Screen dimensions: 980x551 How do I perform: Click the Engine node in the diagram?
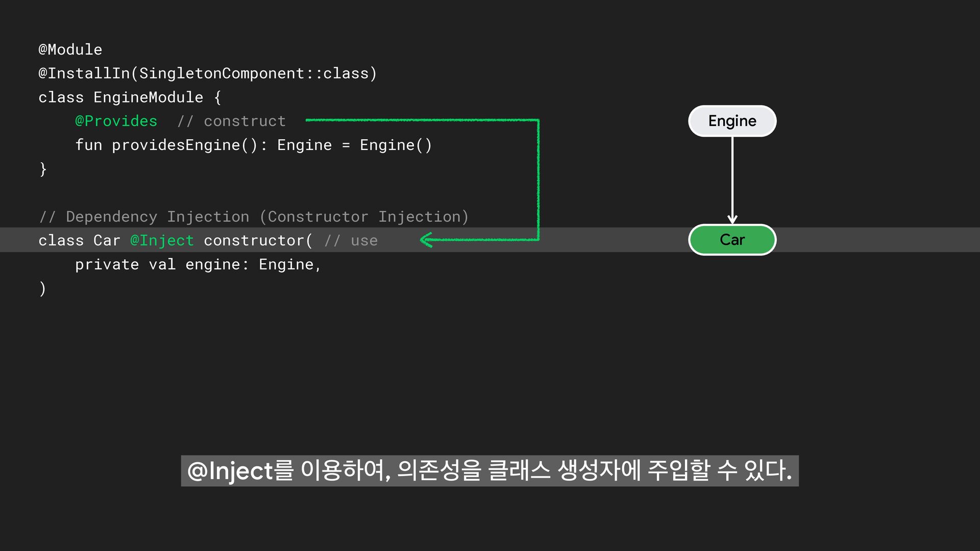click(x=732, y=121)
